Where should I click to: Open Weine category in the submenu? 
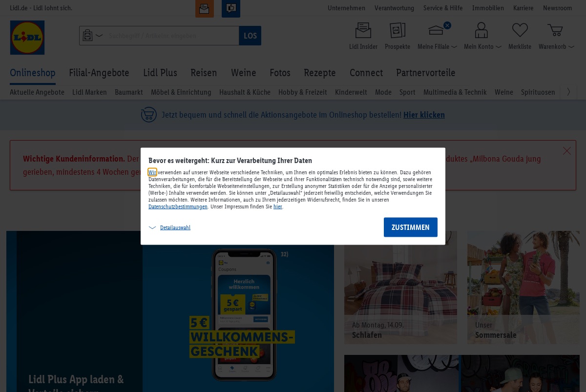[x=504, y=92]
